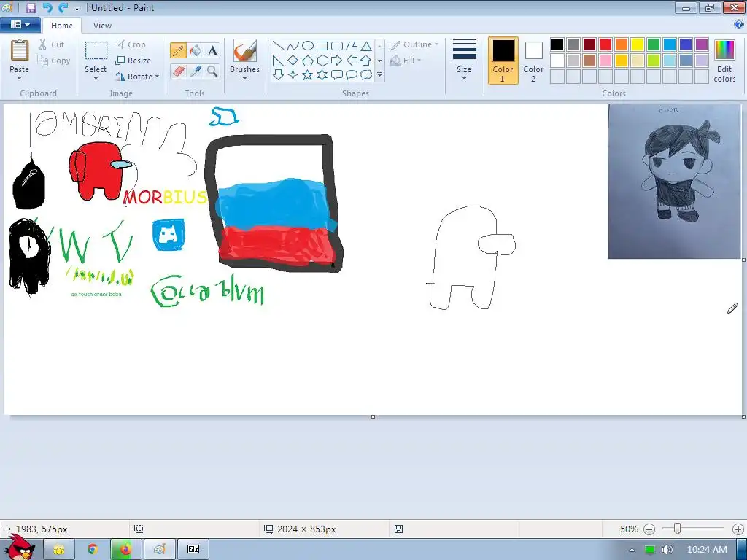747x560 pixels.
Task: Open 7-Zip from the taskbar
Action: tap(193, 550)
